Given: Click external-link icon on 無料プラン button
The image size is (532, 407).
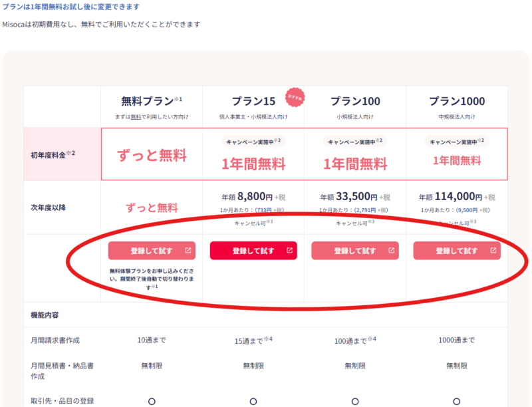Looking at the screenshot, I should click(x=188, y=251).
